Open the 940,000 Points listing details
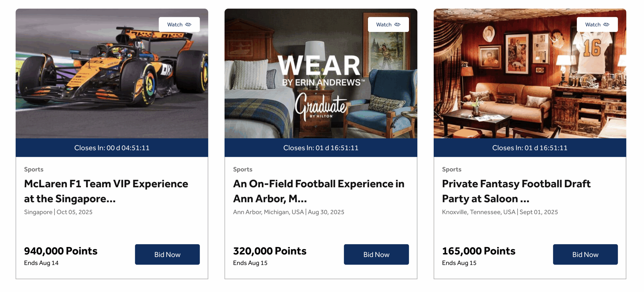Screen dimensions: 644x292 (60, 250)
